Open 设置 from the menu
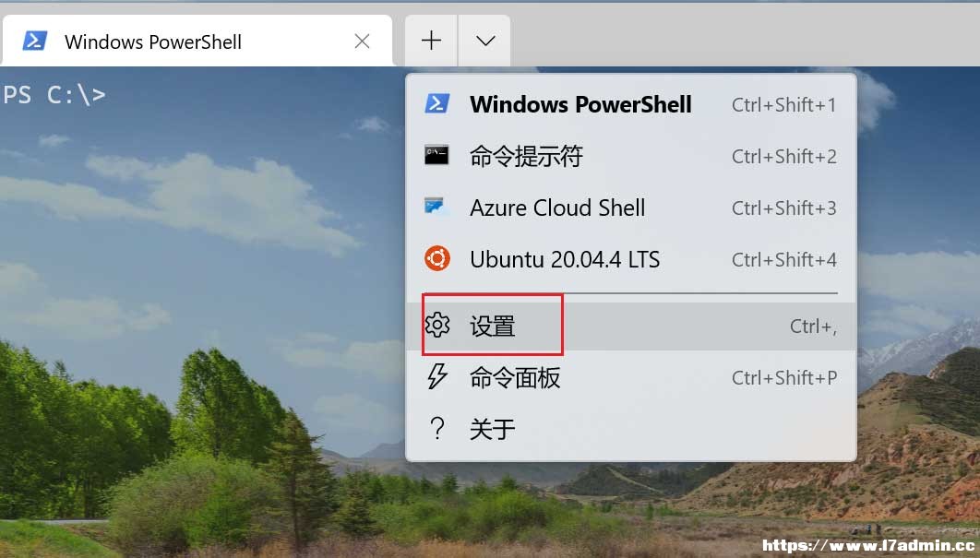The image size is (980, 558). click(631, 326)
